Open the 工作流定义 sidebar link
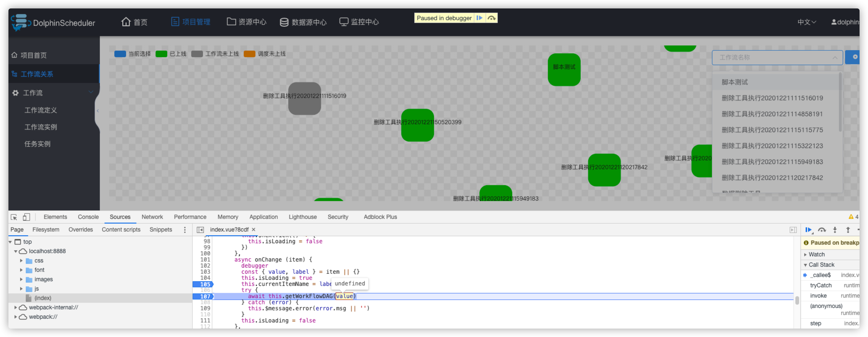Image resolution: width=868 pixels, height=337 pixels. point(41,110)
